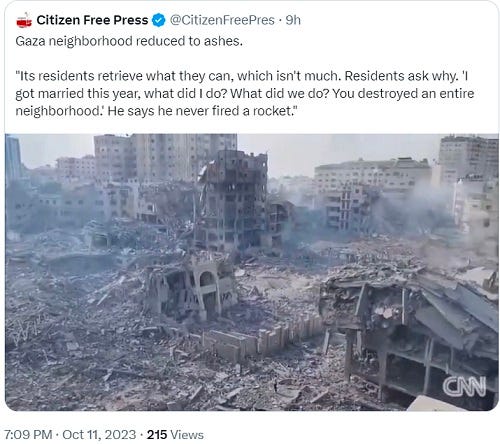Click the CNN watermark logo on the media
This screenshot has height=444, width=500.
point(464,386)
